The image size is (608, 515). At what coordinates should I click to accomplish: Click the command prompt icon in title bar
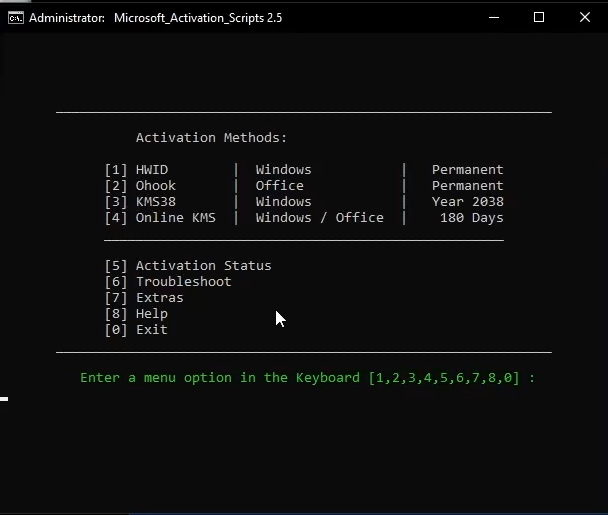[16, 17]
